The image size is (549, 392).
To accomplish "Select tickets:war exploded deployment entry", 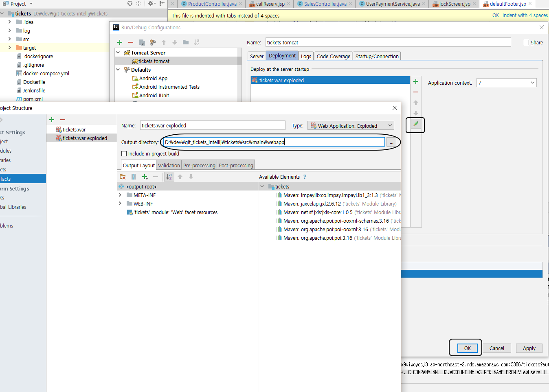I will [330, 80].
